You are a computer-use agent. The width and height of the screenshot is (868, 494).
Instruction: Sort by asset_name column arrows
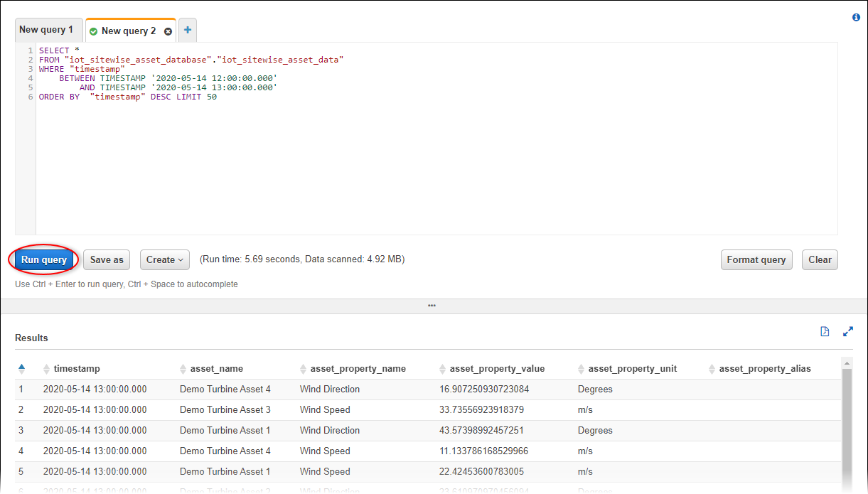[x=183, y=369]
